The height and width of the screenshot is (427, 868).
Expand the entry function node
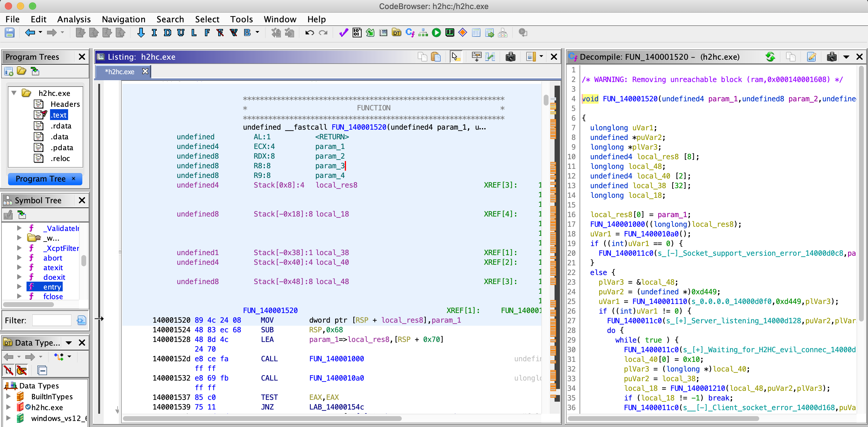tap(19, 287)
